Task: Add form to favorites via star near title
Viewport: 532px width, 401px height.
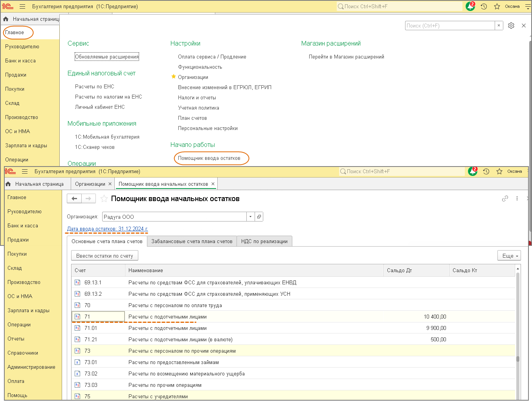Action: click(104, 199)
